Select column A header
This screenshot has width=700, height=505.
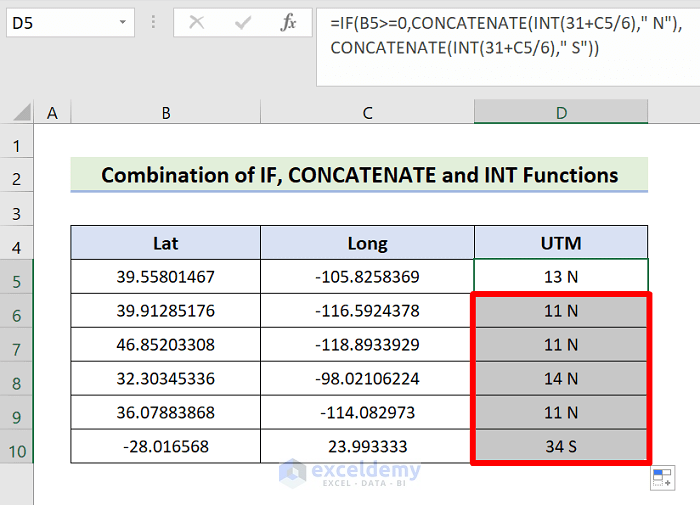tap(52, 114)
